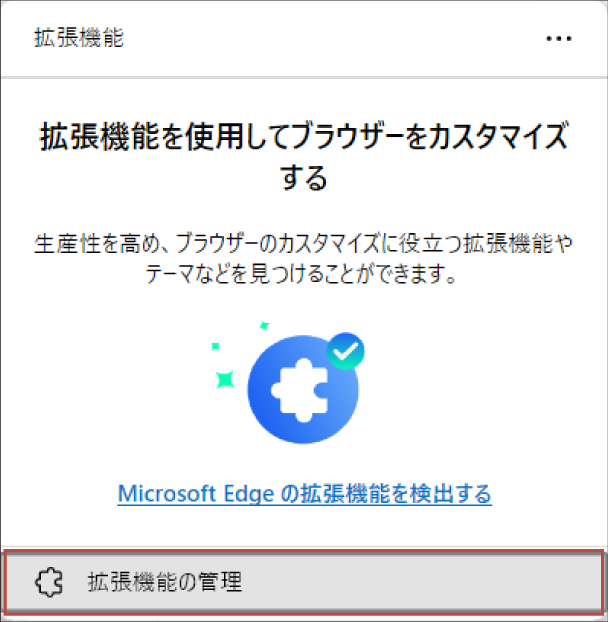Open the Microsoft Edge の拡張機能を検出する link
The width and height of the screenshot is (608, 622).
305,494
